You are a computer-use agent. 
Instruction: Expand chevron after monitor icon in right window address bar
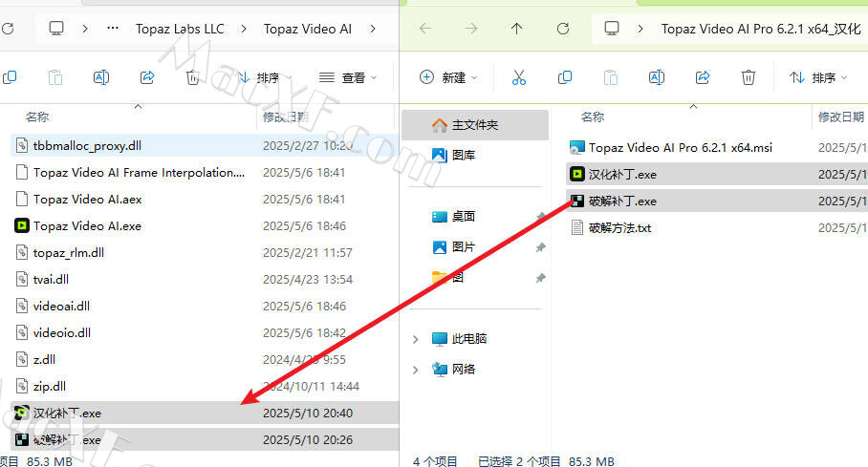pyautogui.click(x=640, y=29)
